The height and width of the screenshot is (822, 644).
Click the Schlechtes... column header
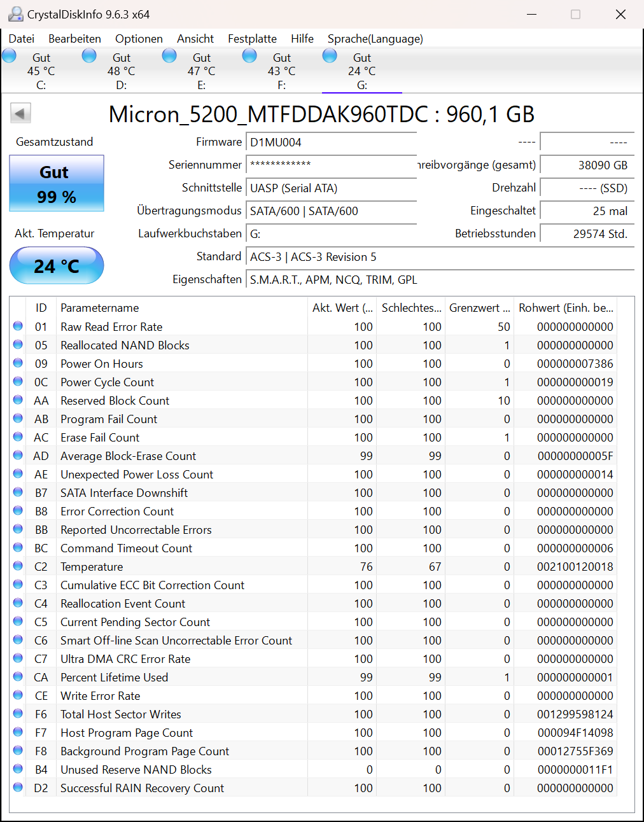[x=411, y=307]
